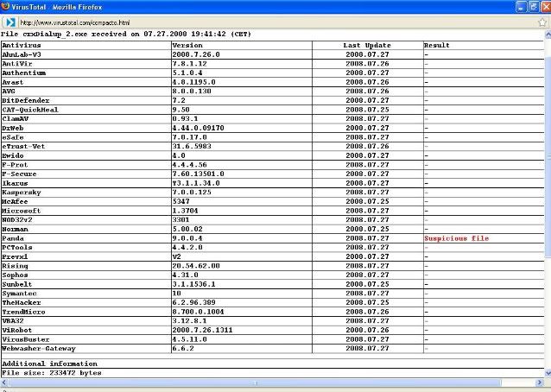Click the 'Additional information' heading

pos(49,364)
